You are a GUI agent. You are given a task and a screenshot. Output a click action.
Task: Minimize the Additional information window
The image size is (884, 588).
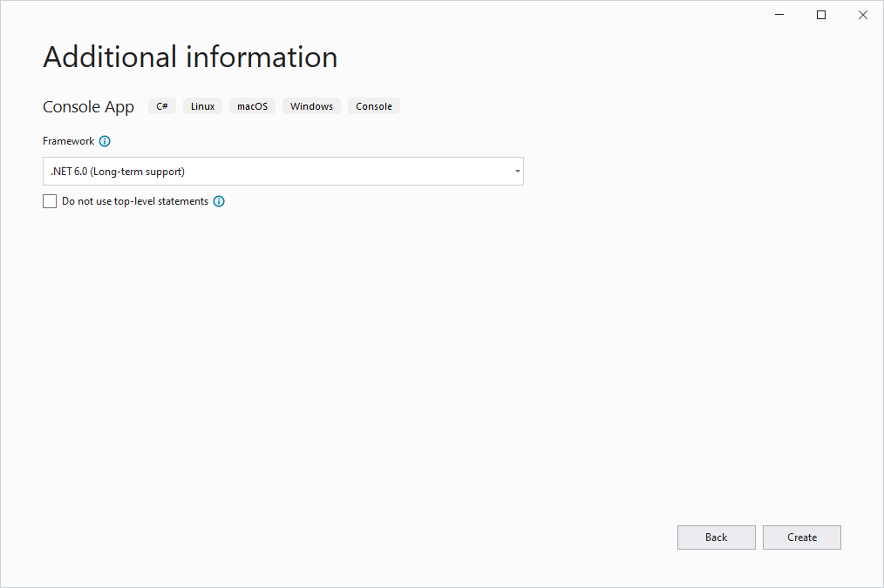[779, 15]
